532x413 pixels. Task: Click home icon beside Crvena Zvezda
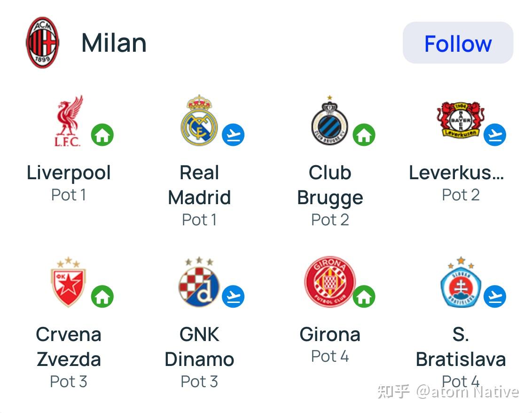click(102, 296)
